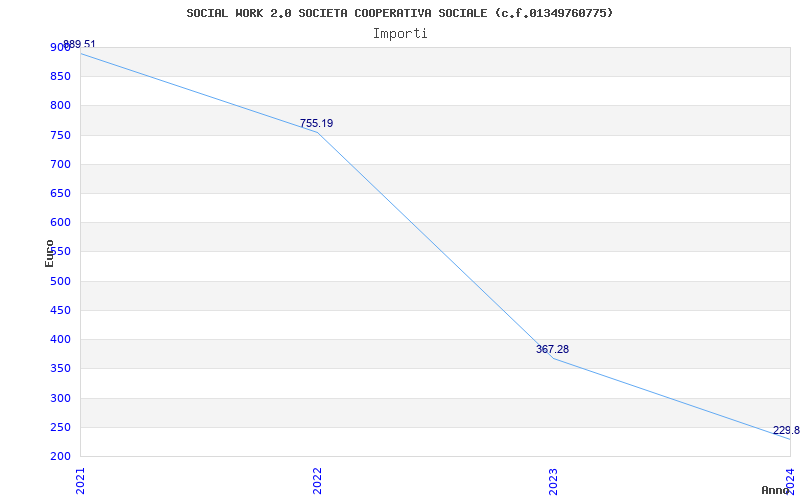This screenshot has height=500, width=800.
Task: Click the 2021 x-axis label
Action: click(x=80, y=481)
